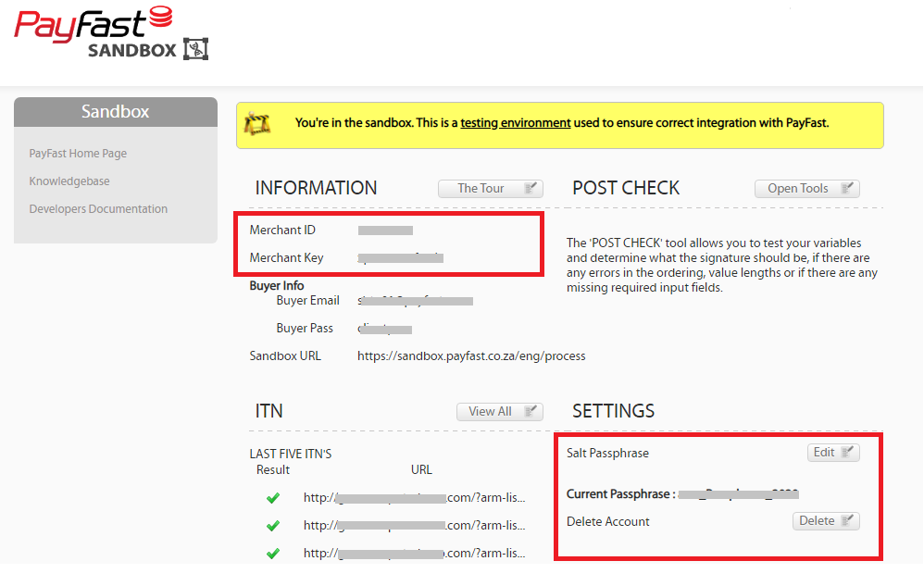
Task: Open PayFast Home Page link
Action: pos(78,154)
